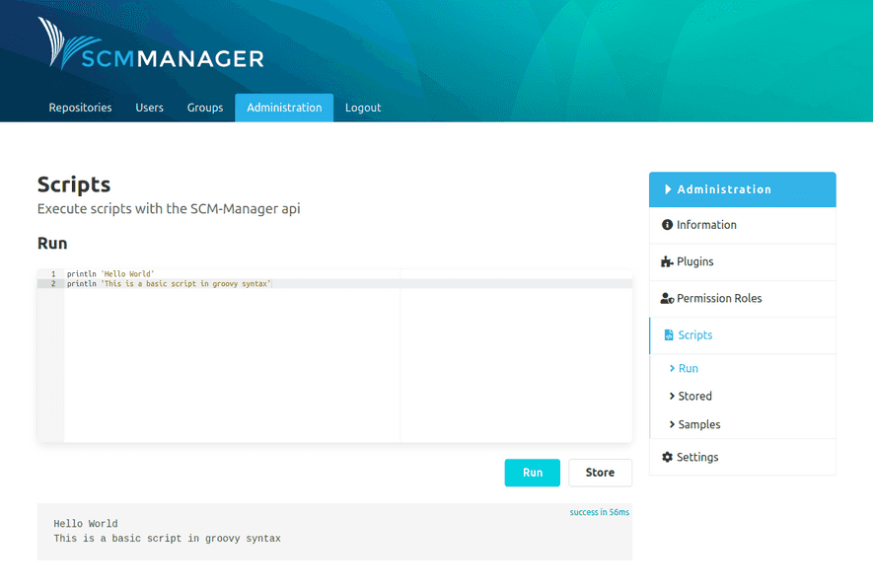Switch to the Repositories tab
Viewport: 873px width, 588px height.
80,108
